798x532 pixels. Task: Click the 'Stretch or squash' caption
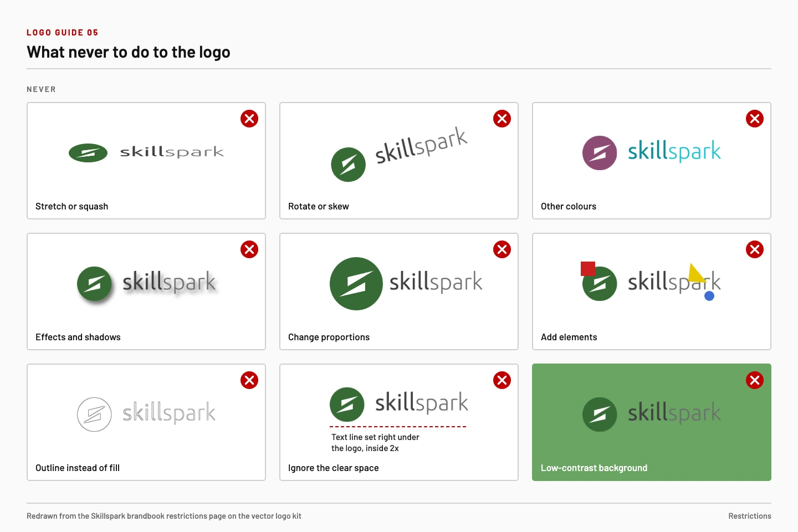(x=72, y=206)
